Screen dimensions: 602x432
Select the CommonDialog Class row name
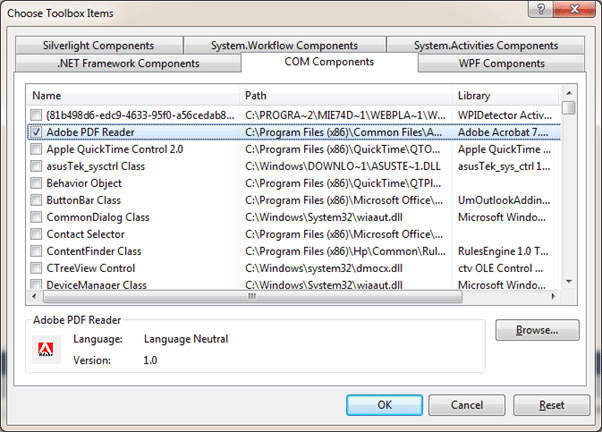pyautogui.click(x=98, y=217)
